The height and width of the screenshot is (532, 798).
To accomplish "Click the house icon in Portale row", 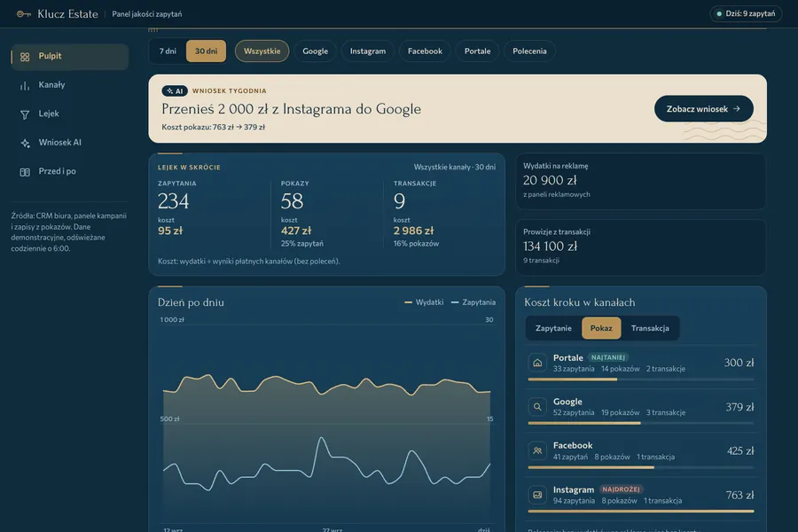I will click(537, 363).
